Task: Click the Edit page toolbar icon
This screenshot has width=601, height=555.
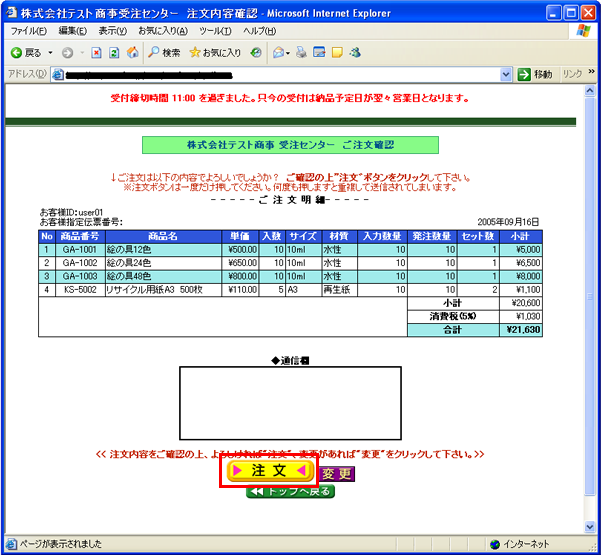Action: (x=319, y=52)
